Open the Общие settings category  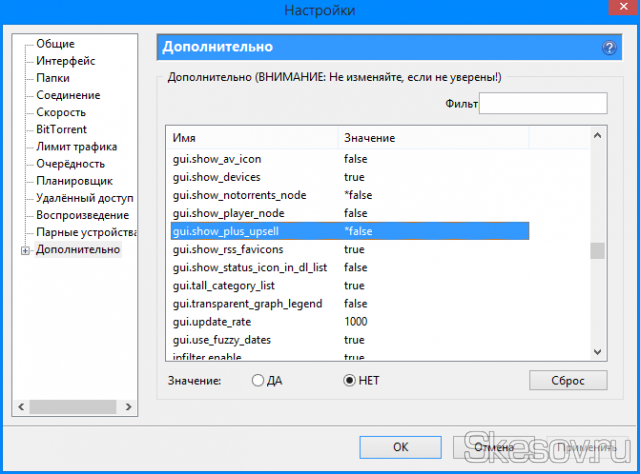[56, 44]
